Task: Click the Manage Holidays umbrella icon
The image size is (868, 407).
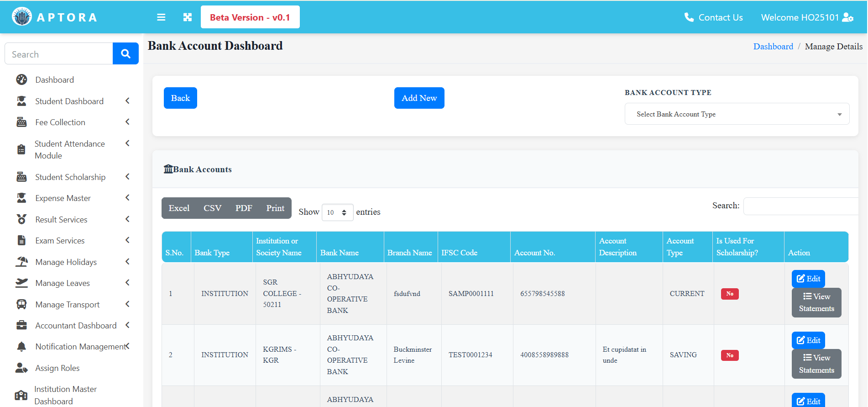Action: pos(21,262)
